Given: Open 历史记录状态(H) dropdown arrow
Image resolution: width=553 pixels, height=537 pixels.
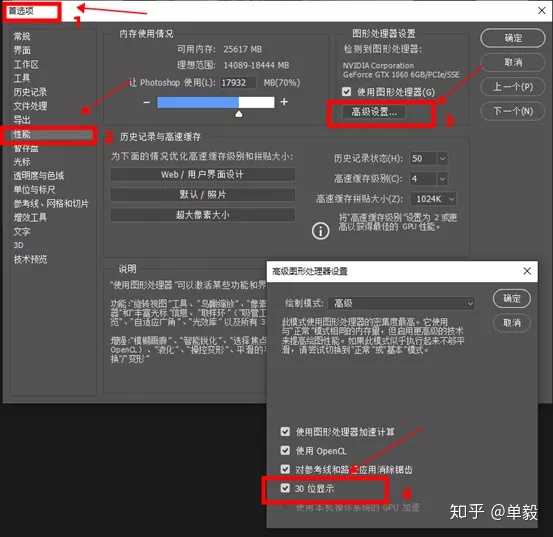Looking at the screenshot, I should pyautogui.click(x=443, y=158).
